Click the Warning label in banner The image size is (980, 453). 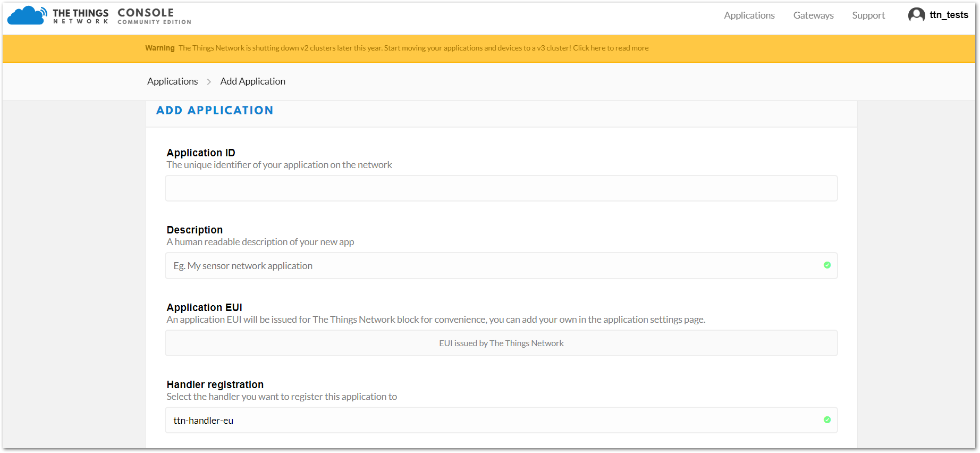(x=160, y=48)
